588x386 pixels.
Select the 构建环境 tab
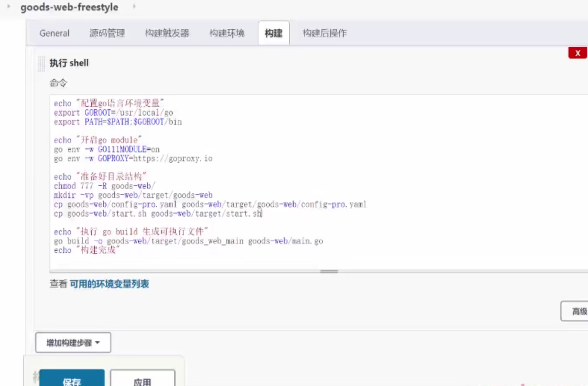(227, 33)
